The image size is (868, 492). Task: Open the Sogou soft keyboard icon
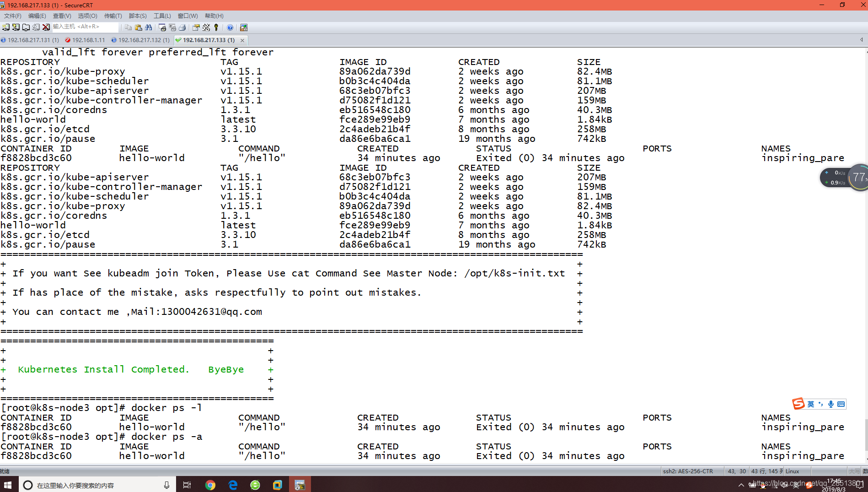(841, 404)
